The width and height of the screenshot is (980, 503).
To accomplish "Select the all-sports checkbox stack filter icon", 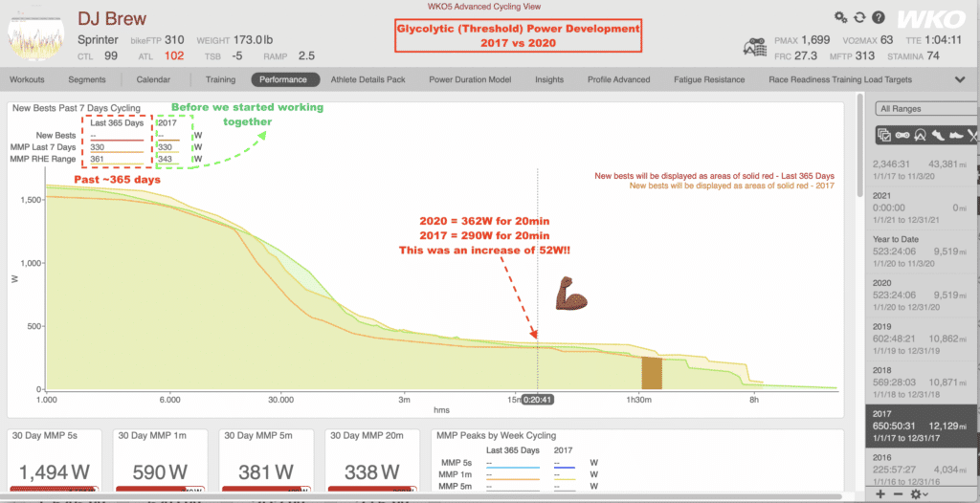I will 883,134.
